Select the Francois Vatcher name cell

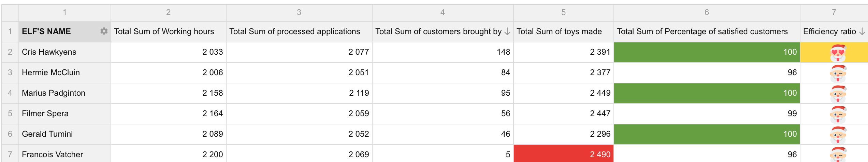pos(65,154)
